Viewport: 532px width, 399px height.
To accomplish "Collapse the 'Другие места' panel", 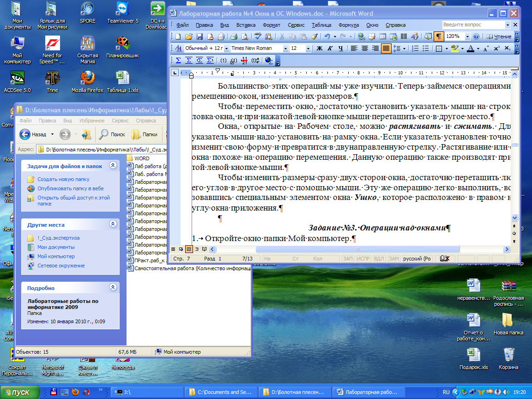I will pyautogui.click(x=113, y=224).
